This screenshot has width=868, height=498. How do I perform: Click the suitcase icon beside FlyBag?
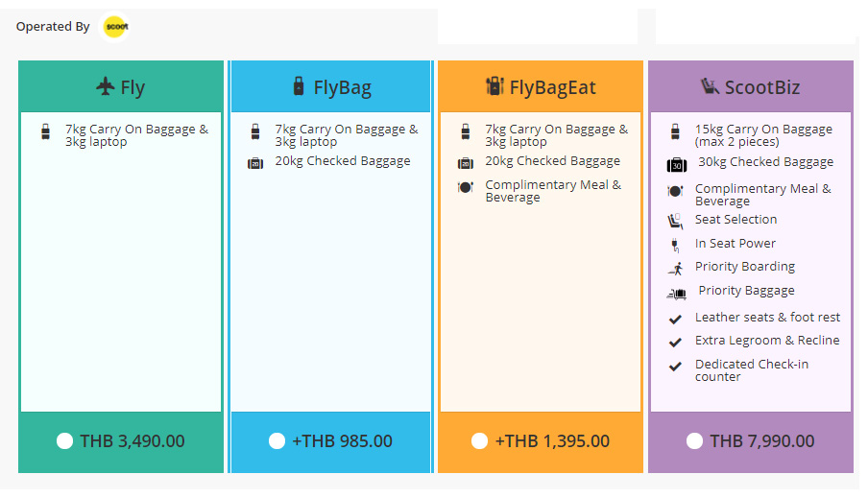pos(299,86)
